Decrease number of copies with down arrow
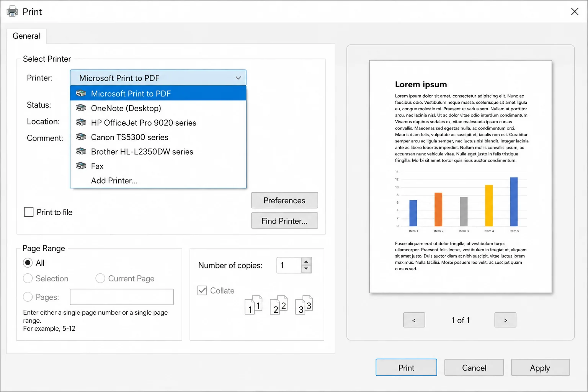This screenshot has width=588, height=392. (x=306, y=269)
